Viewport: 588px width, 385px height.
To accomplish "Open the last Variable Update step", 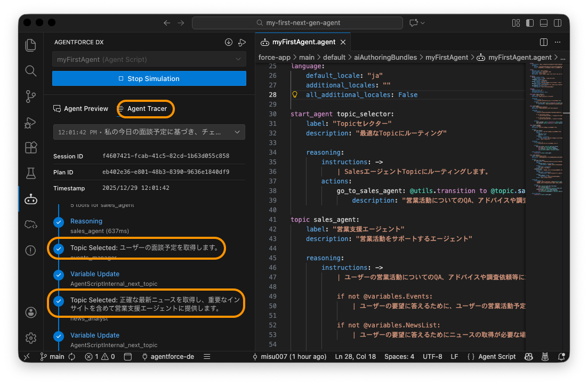I will click(95, 335).
